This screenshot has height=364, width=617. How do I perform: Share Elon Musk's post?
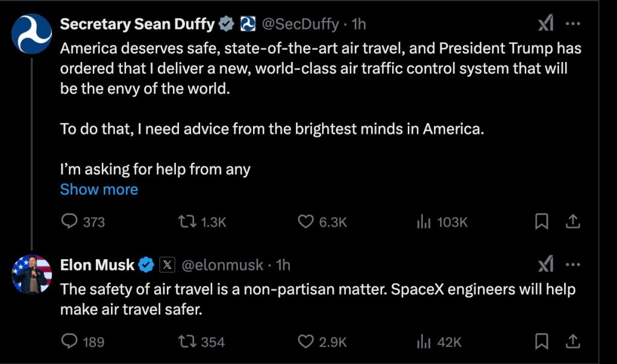[x=573, y=342]
